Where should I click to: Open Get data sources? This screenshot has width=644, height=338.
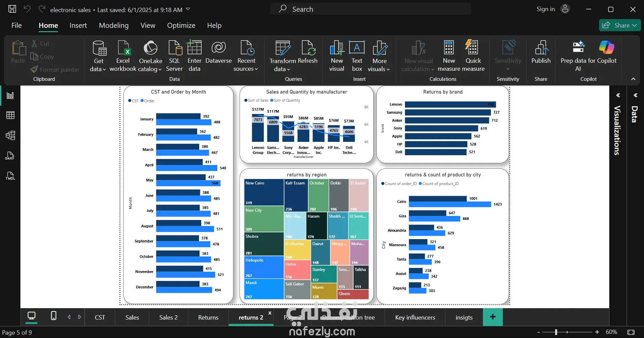(x=98, y=56)
